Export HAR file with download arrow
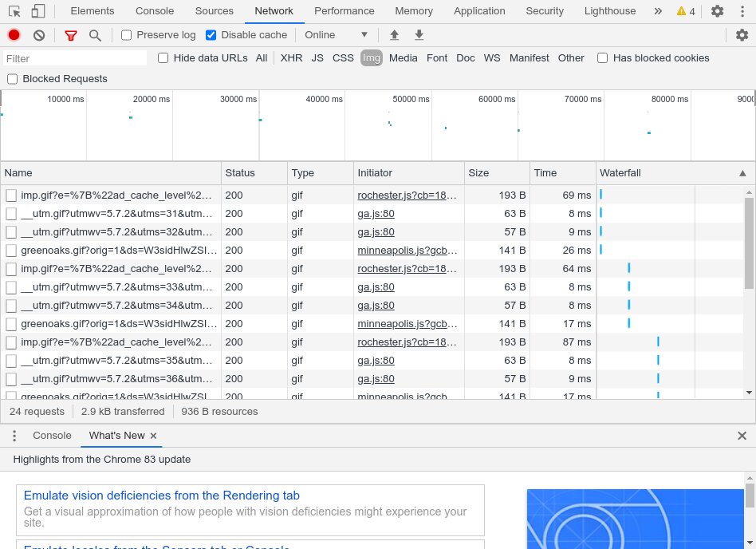This screenshot has height=549, width=756. [419, 35]
